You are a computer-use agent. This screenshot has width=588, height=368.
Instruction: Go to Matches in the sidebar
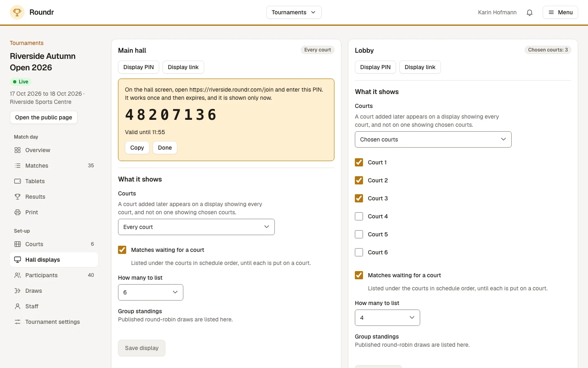tap(54, 166)
